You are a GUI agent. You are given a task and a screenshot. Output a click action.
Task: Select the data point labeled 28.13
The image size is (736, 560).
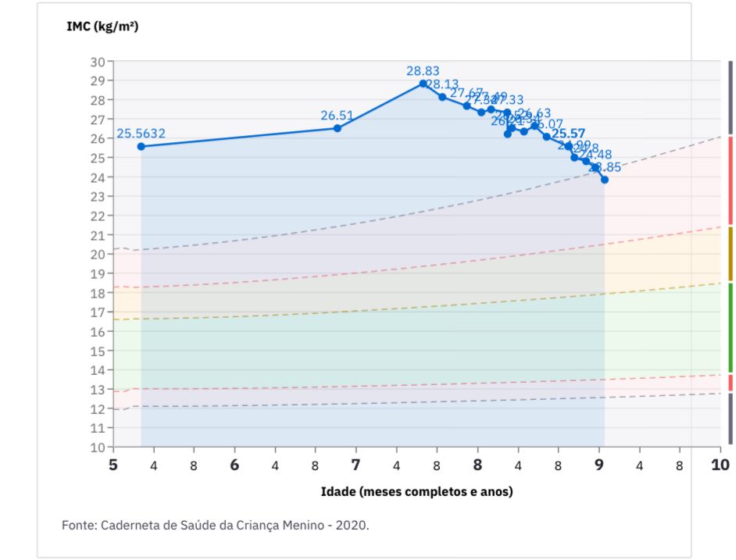tap(442, 97)
